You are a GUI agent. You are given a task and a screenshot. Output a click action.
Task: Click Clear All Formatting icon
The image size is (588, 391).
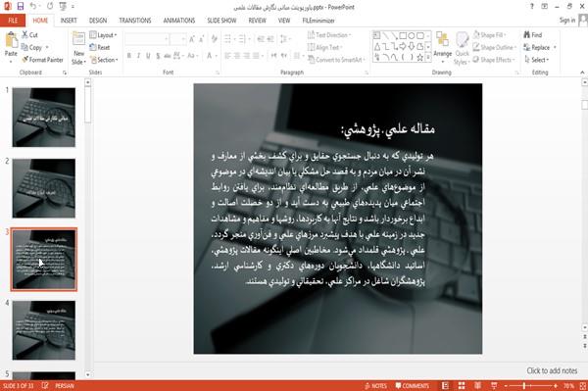point(214,39)
